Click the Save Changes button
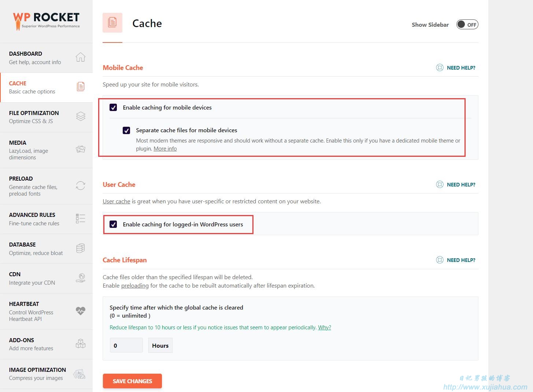533x392 pixels. point(132,381)
